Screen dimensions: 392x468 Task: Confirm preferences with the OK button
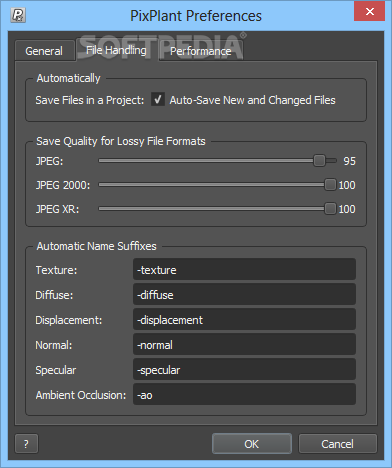click(x=252, y=444)
